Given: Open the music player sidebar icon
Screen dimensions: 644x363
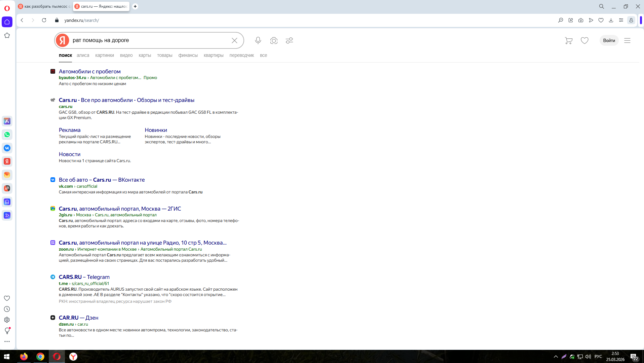Looking at the screenshot, I should 7,202.
